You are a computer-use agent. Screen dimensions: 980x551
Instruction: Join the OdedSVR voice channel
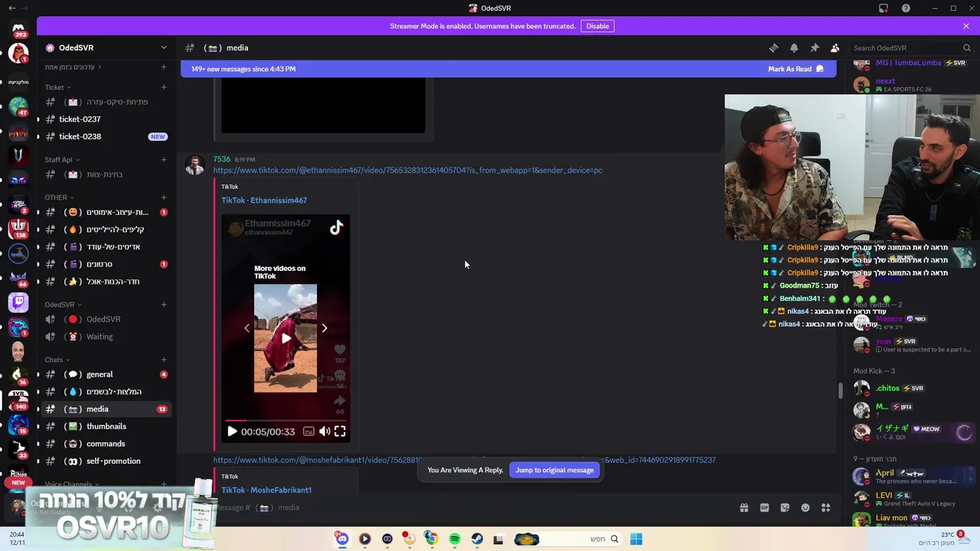[x=106, y=319]
